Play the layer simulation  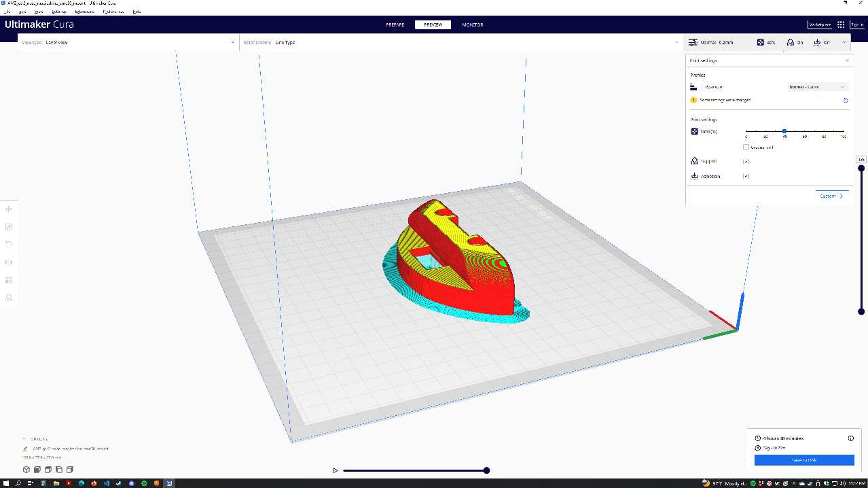336,470
